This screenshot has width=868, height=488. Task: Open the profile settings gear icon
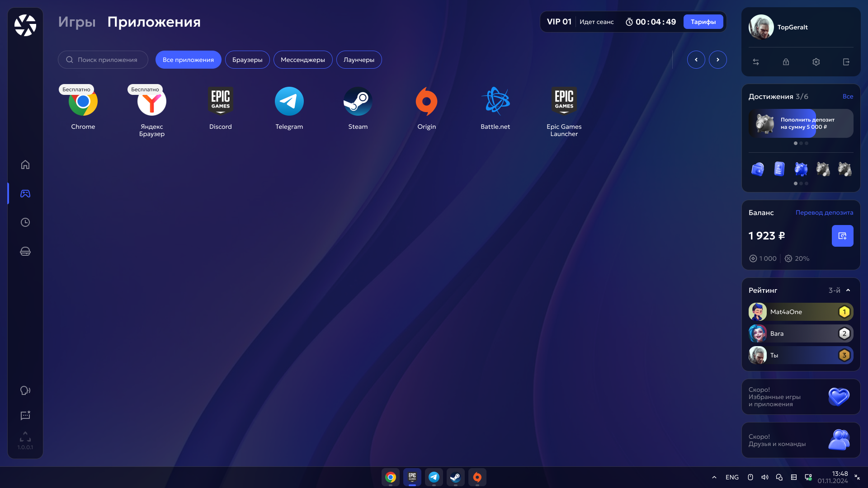[816, 62]
